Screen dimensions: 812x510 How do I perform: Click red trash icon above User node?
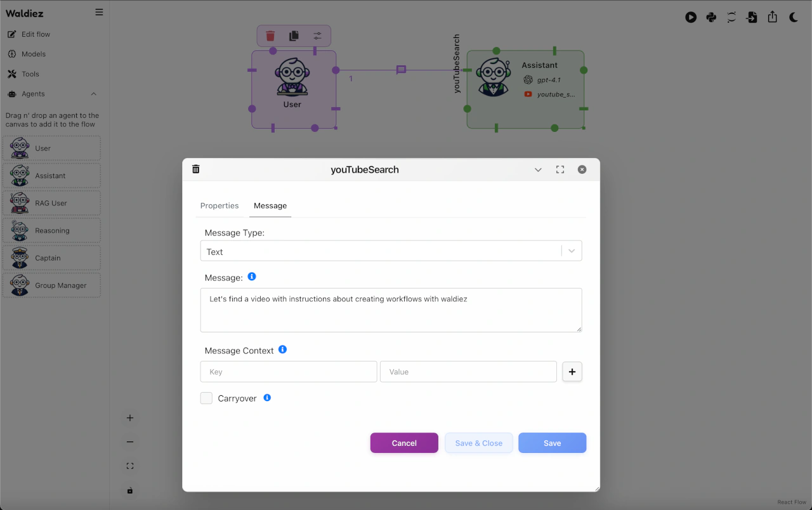(270, 36)
